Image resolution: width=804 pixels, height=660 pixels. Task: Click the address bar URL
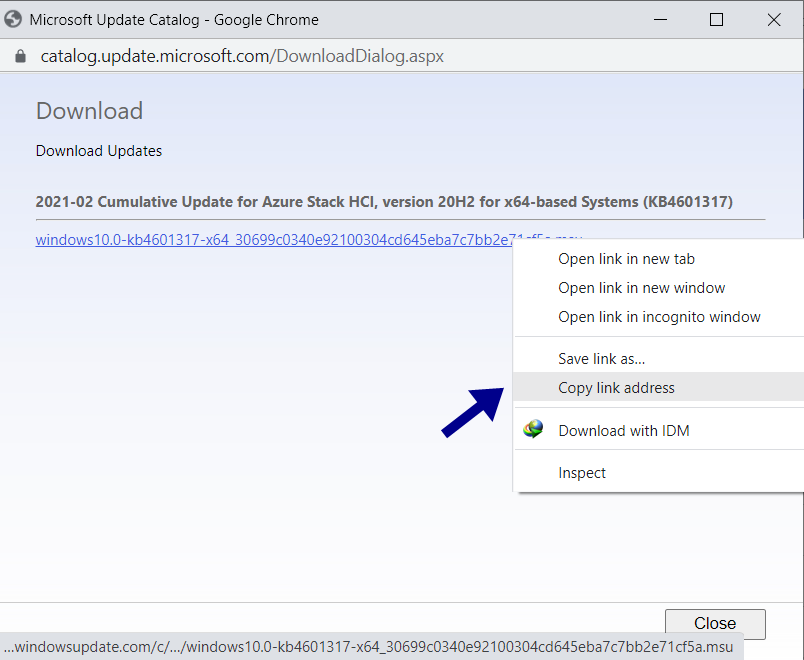point(240,56)
